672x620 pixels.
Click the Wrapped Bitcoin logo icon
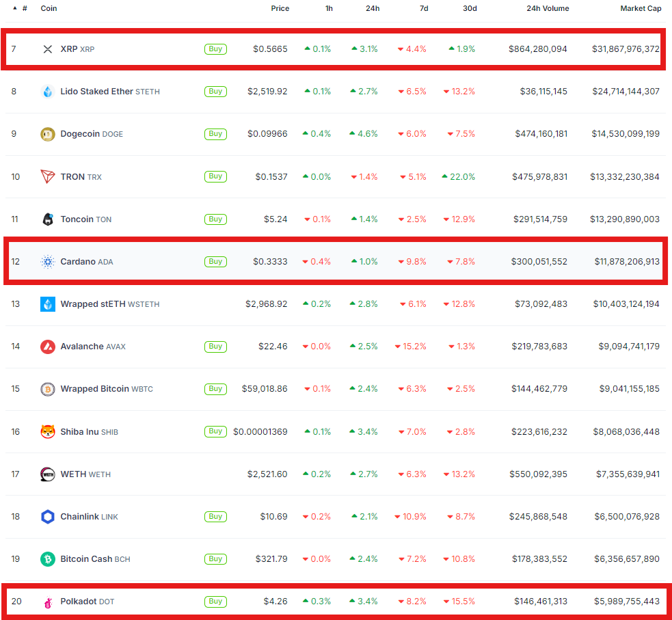click(x=48, y=389)
